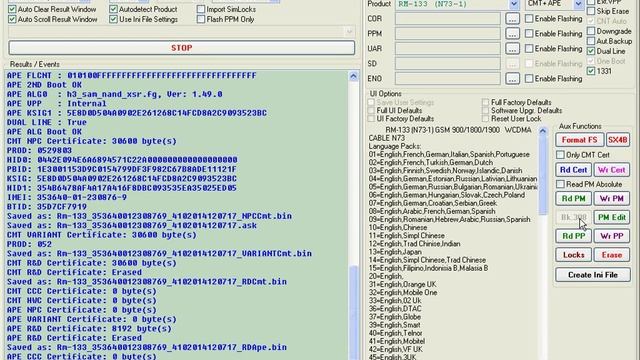Click the Rd PM button
This screenshot has height=360, width=640.
573,199
